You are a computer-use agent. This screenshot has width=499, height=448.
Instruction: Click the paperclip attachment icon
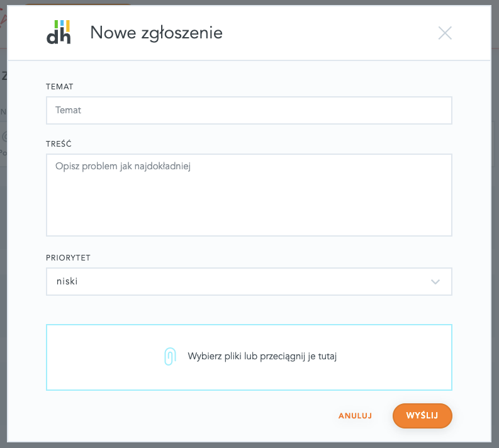(169, 356)
